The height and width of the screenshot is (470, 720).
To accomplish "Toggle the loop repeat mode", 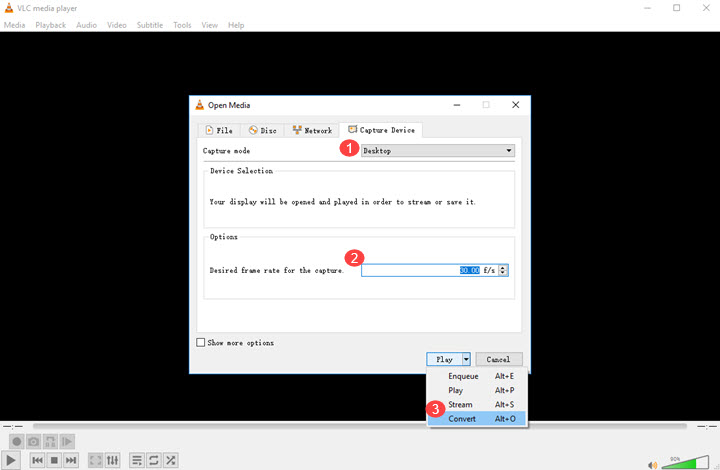I will coord(154,460).
